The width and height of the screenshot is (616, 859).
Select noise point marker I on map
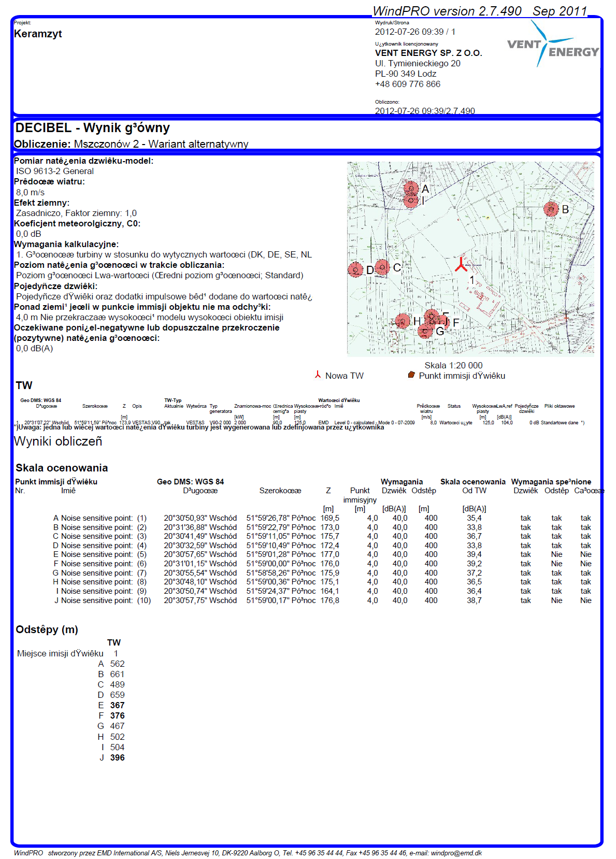(411, 200)
